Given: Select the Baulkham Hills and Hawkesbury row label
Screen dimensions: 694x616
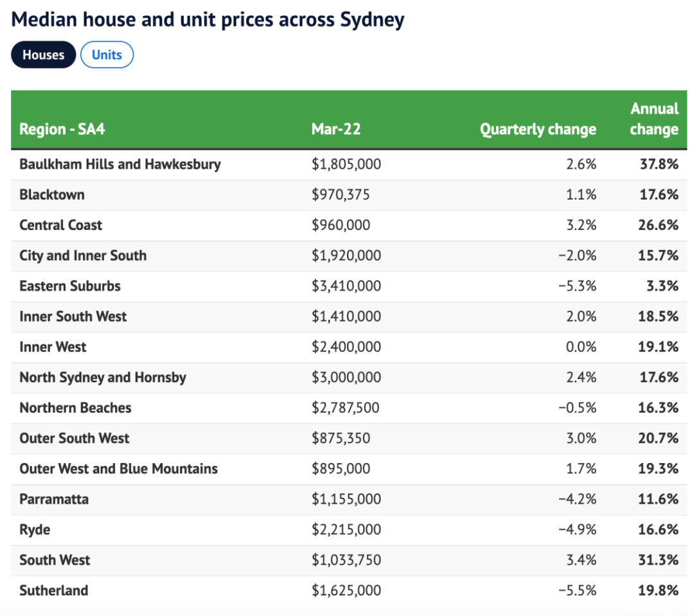Looking at the screenshot, I should point(120,164).
